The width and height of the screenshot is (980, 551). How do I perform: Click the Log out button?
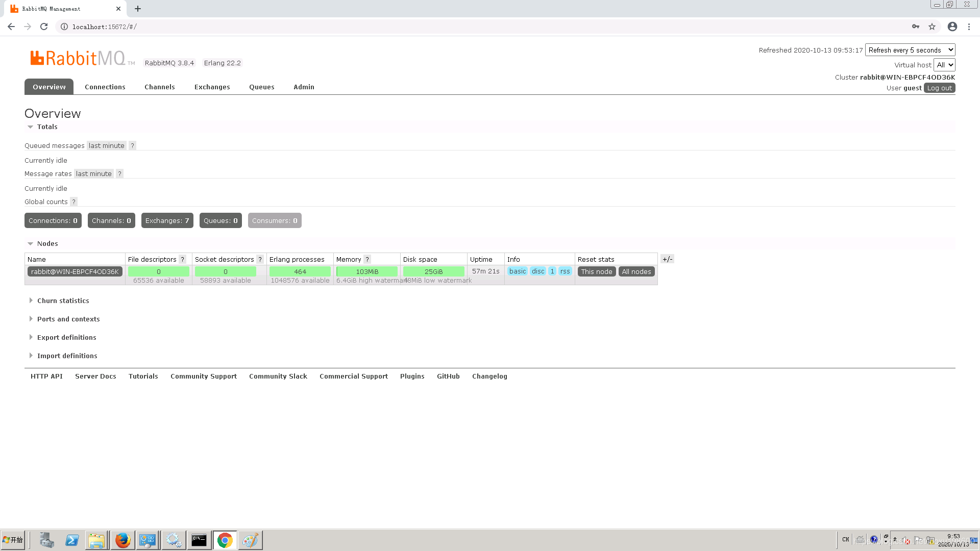pos(939,88)
